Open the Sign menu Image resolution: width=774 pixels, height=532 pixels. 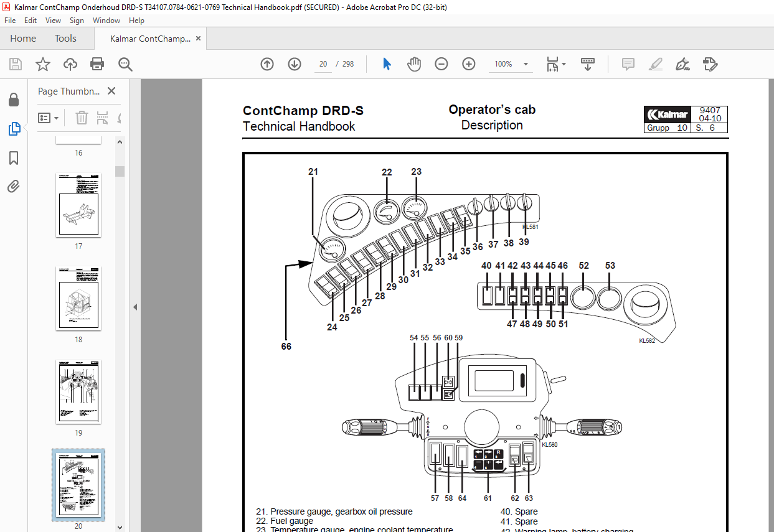click(77, 21)
